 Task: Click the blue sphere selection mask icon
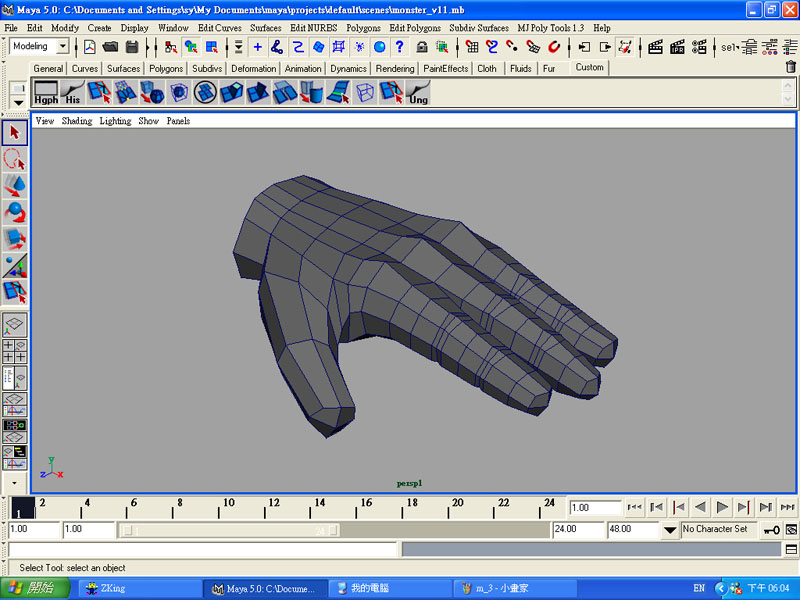(379, 47)
